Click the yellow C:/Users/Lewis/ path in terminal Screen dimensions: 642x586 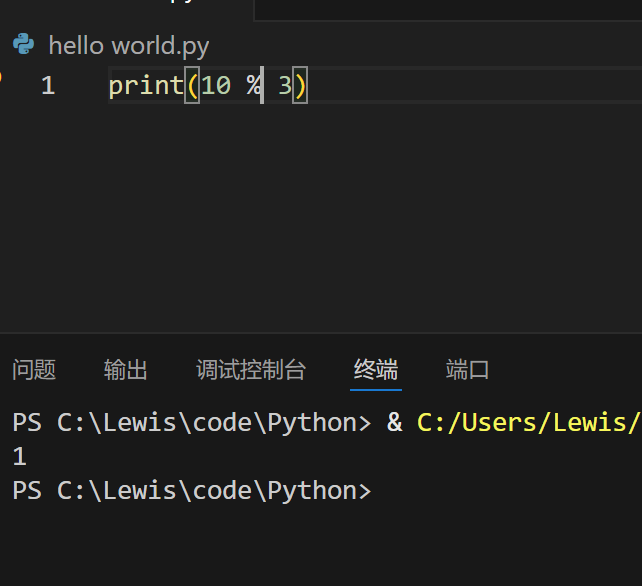tap(528, 423)
